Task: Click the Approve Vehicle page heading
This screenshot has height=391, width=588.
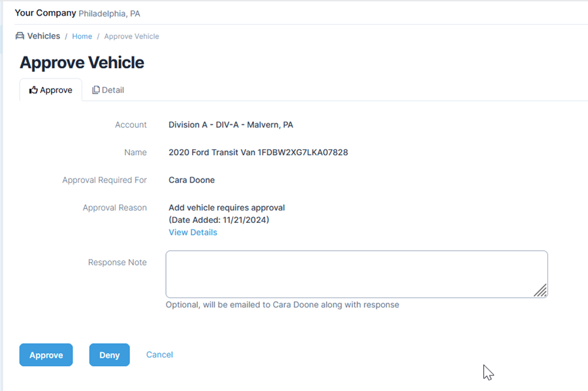Action: 82,63
